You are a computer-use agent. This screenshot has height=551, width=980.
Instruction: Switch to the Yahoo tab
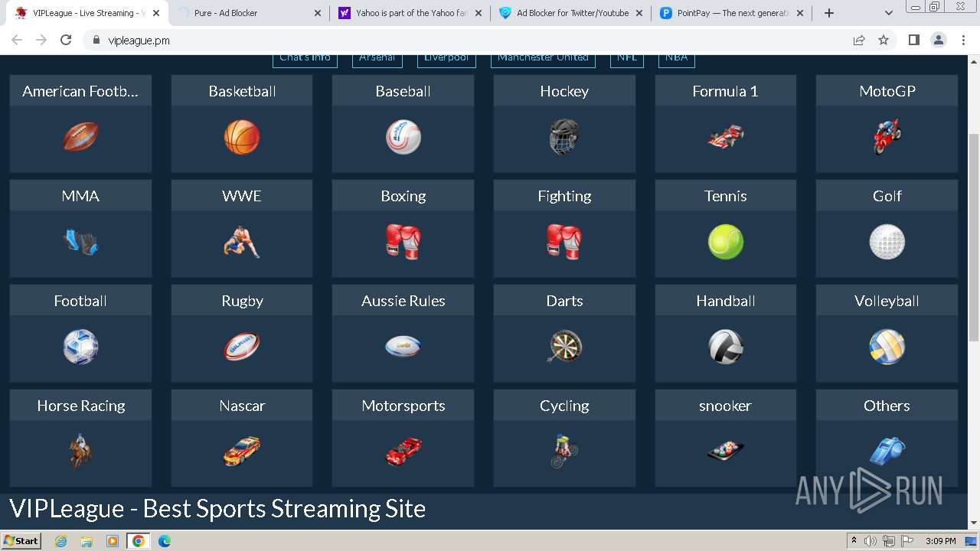tap(410, 13)
